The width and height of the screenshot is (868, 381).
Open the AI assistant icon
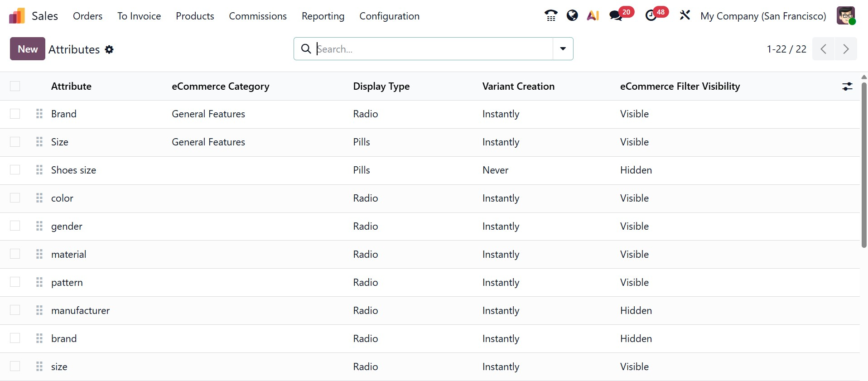(593, 16)
